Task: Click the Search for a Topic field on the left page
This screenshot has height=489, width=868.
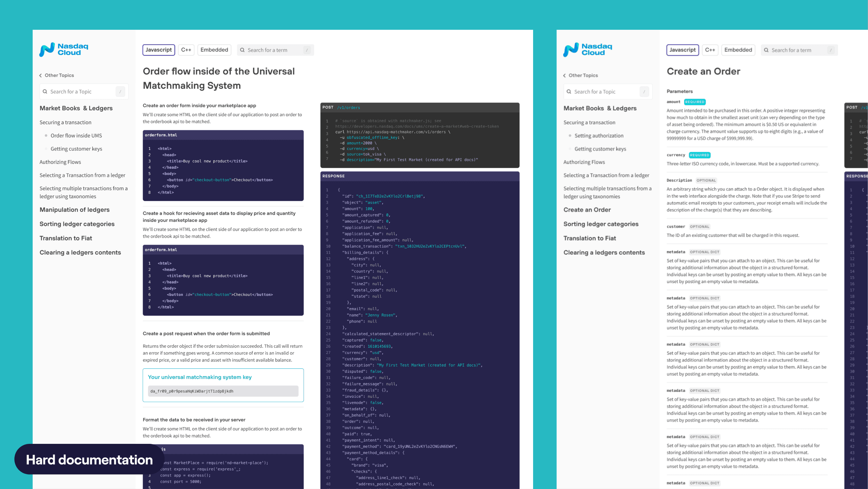Action: pyautogui.click(x=84, y=91)
